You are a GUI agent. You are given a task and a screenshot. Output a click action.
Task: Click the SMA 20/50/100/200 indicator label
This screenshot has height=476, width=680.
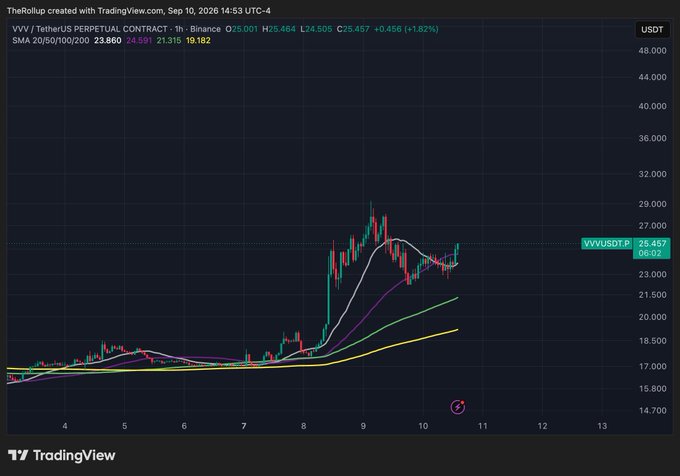[x=51, y=40]
